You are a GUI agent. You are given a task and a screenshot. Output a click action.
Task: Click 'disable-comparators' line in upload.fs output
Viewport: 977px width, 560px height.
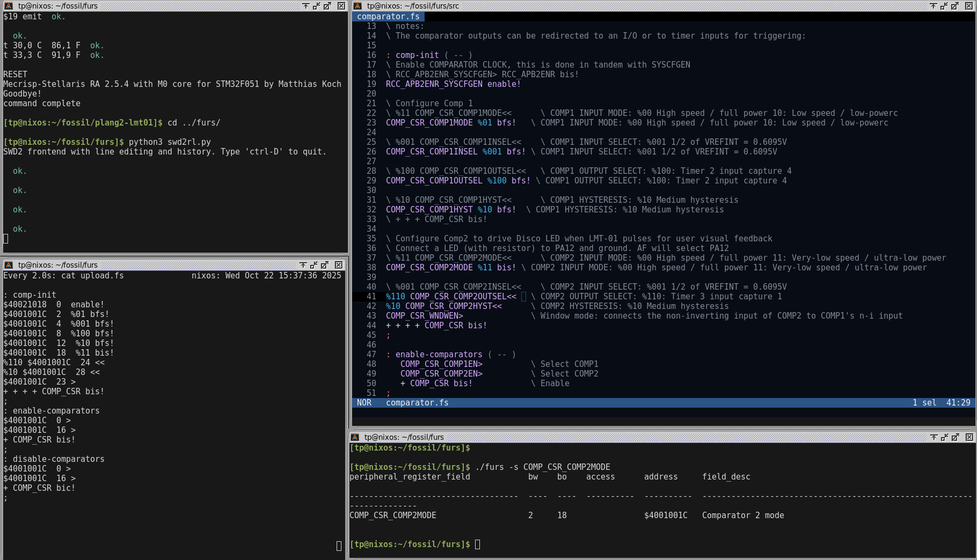pos(58,459)
